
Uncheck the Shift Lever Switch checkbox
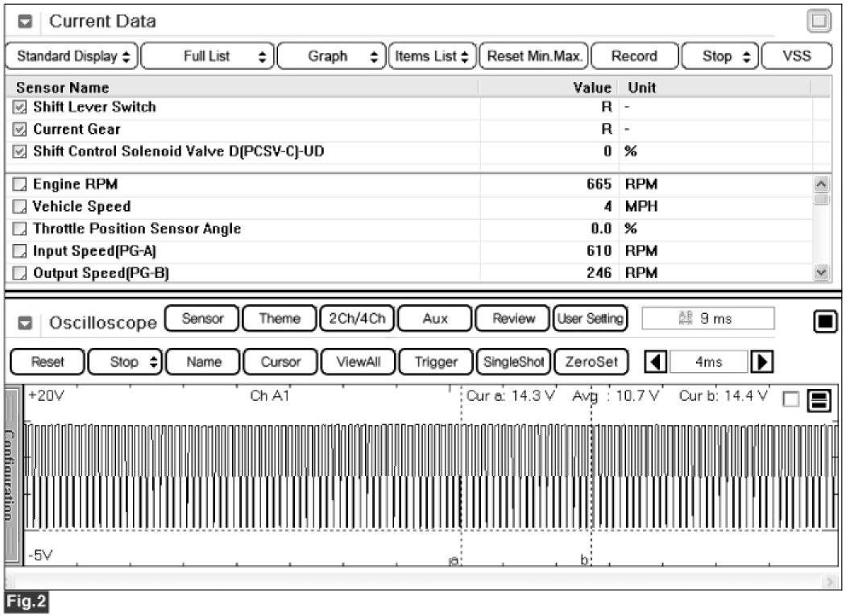pos(20,107)
